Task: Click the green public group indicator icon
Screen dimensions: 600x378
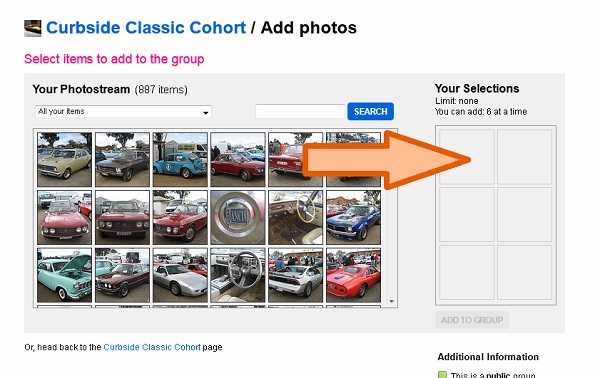Action: pos(442,375)
